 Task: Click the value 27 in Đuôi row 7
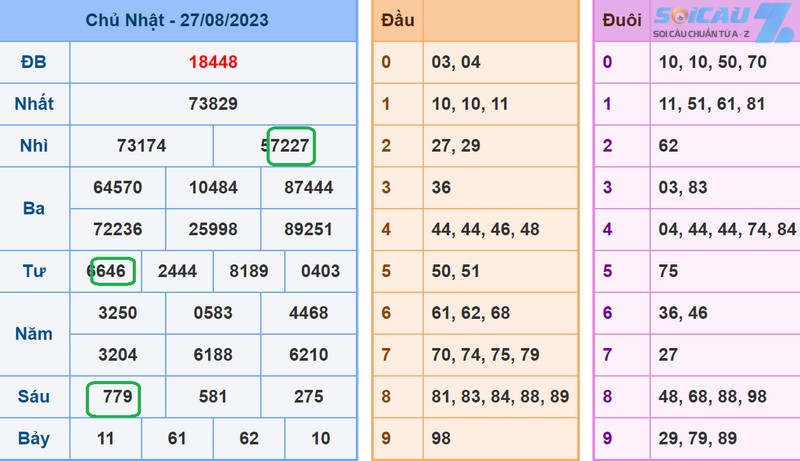tap(668, 355)
